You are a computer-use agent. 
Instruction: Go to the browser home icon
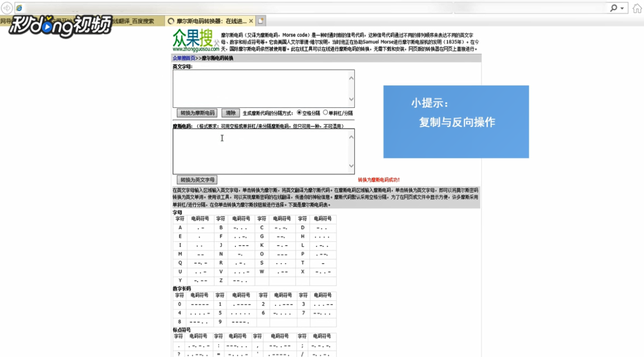[637, 8]
